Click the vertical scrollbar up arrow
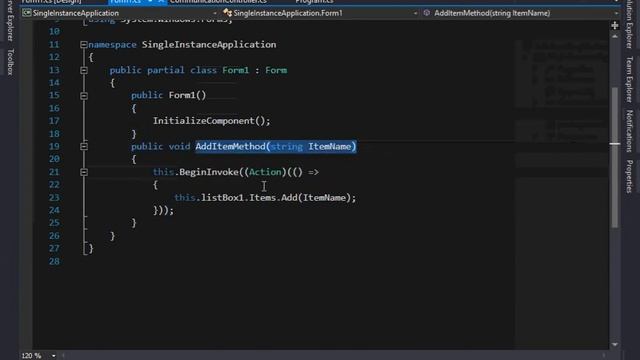 pos(615,36)
